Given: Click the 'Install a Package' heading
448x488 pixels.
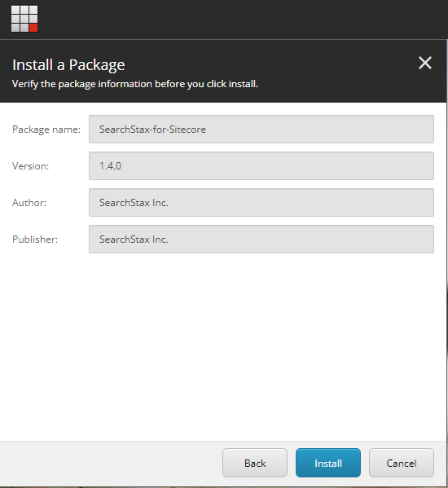Looking at the screenshot, I should 68,65.
